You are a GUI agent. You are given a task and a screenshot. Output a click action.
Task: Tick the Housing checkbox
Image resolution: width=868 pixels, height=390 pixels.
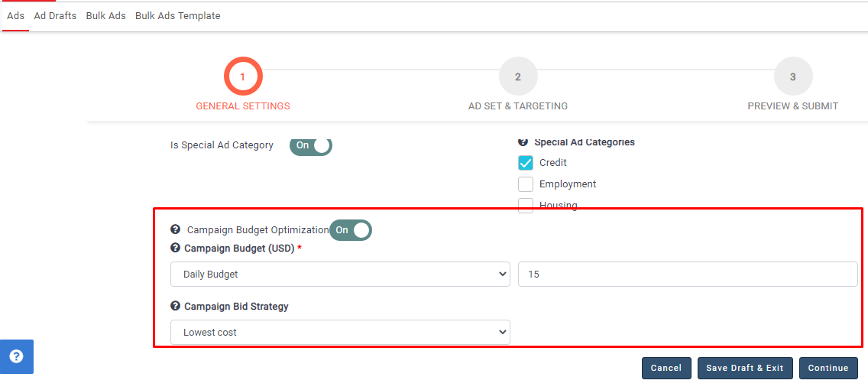(x=526, y=205)
